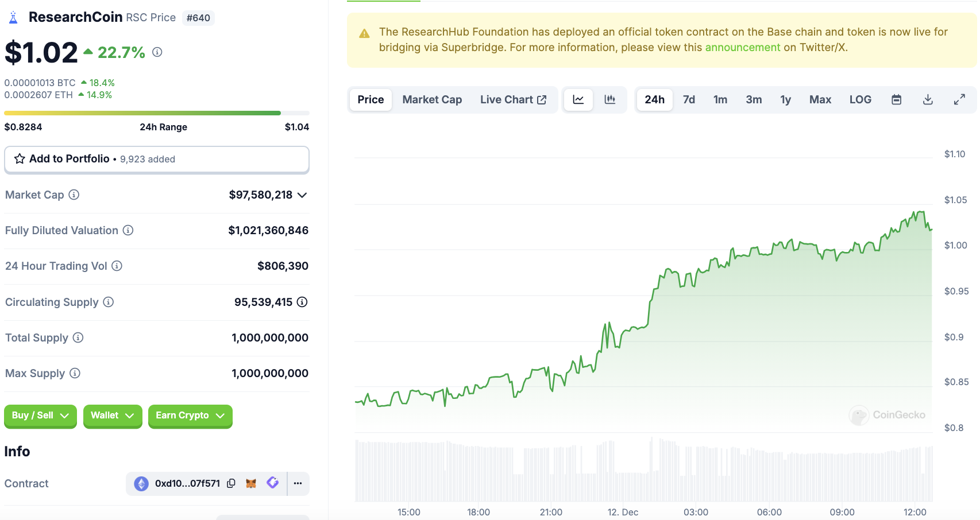Download chart data icon
This screenshot has width=980, height=520.
coord(927,100)
